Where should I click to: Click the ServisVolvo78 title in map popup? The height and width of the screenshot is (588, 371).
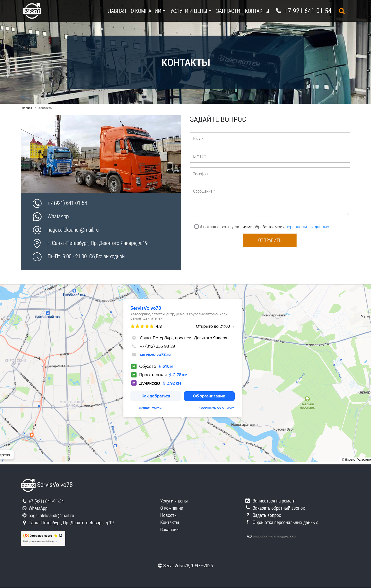click(146, 308)
